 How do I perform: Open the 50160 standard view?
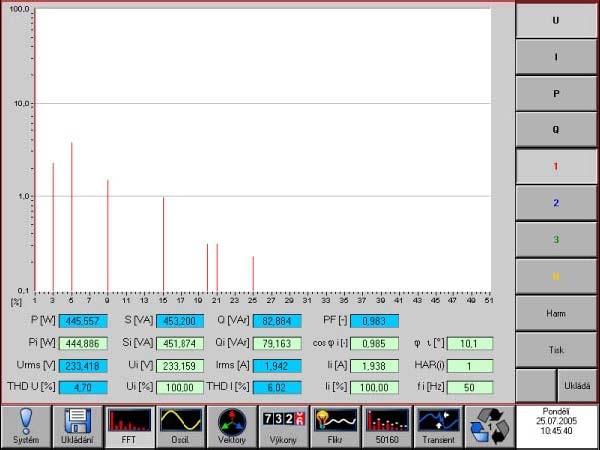point(387,427)
